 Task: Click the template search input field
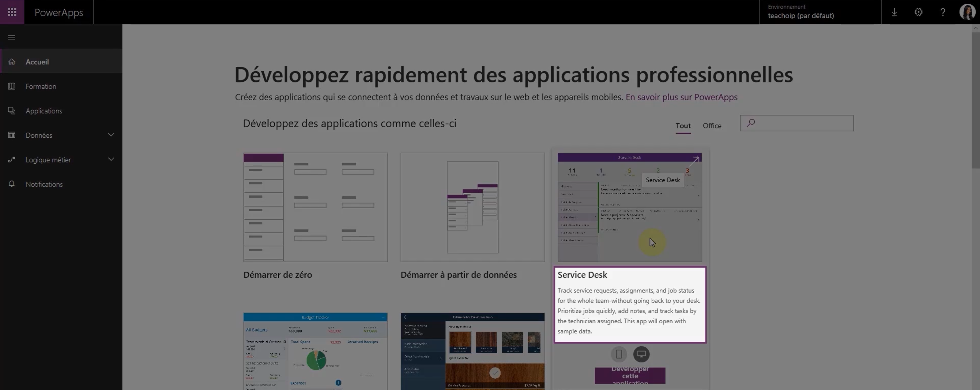(797, 123)
